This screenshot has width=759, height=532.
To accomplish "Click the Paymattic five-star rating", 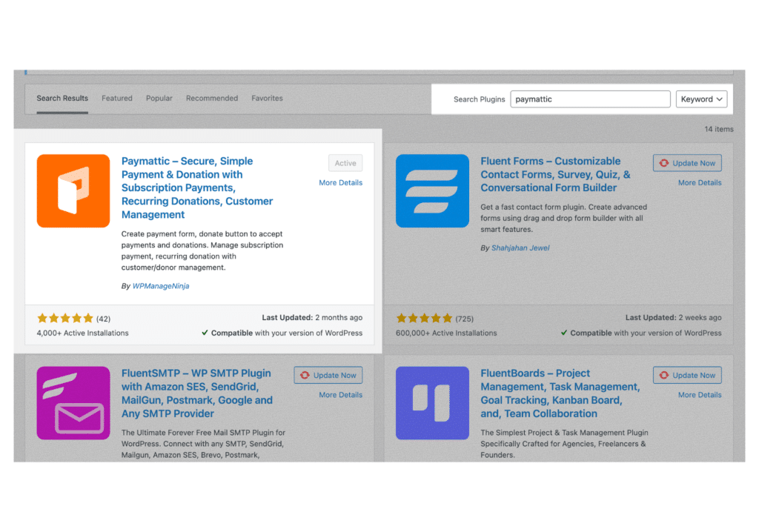I will (x=65, y=319).
